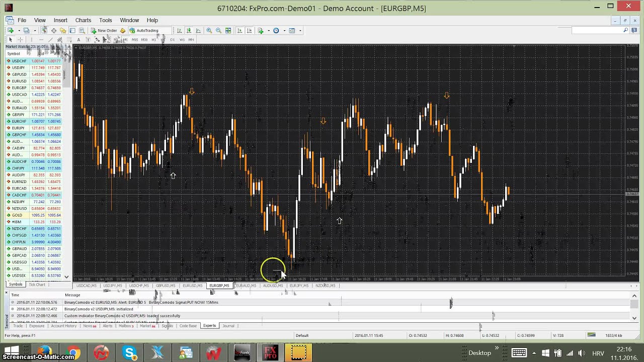
Task: Expand the Profiles dropdown arrow
Action: [x=35, y=30]
